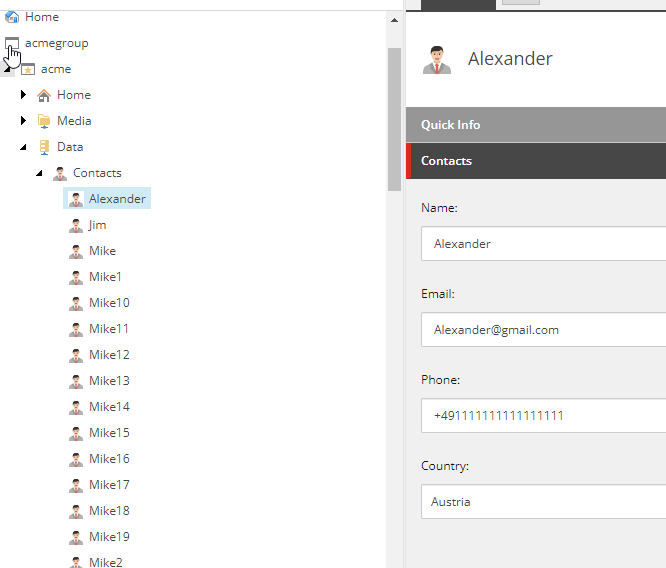The height and width of the screenshot is (568, 666).
Task: Click the person icon beside Mike
Action: pyautogui.click(x=76, y=251)
